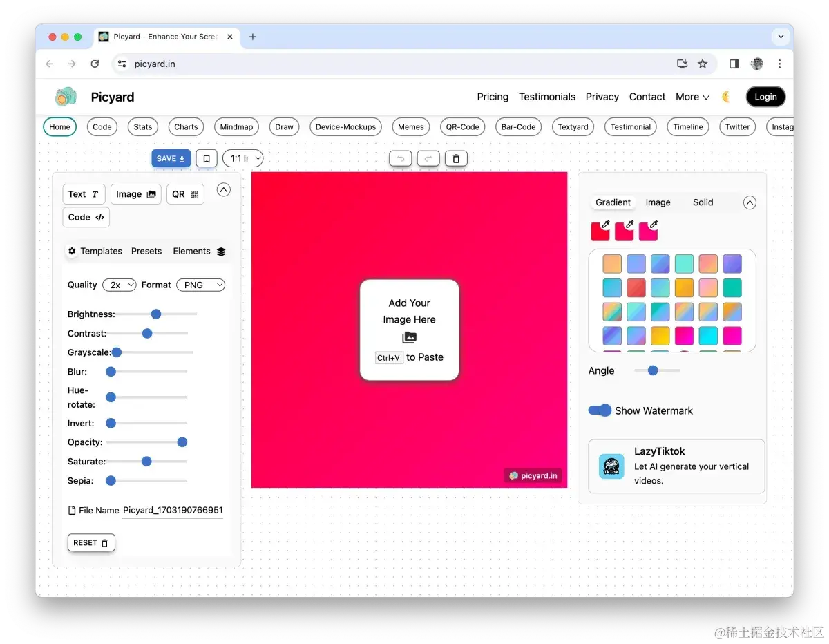Click the bookmark icon beside SAVE

207,158
